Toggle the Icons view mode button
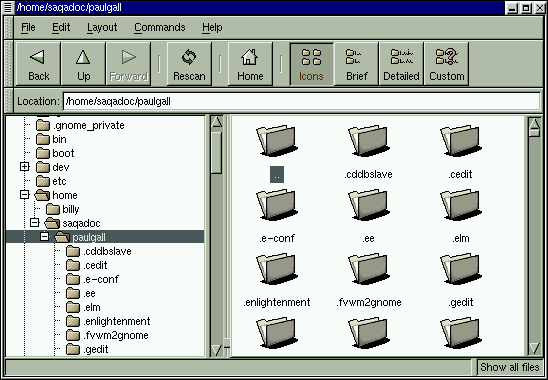The width and height of the screenshot is (548, 380). [311, 64]
